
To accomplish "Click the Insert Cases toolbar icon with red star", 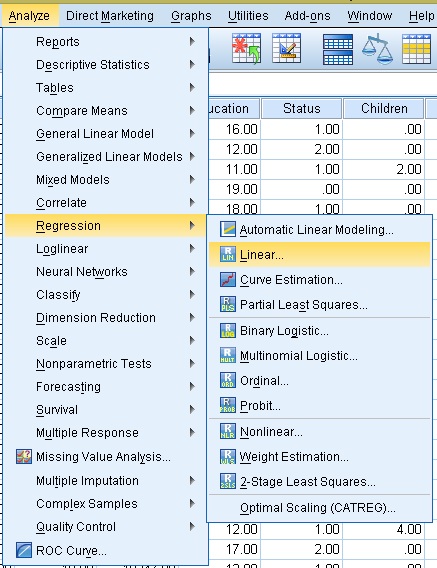I will pos(246,49).
